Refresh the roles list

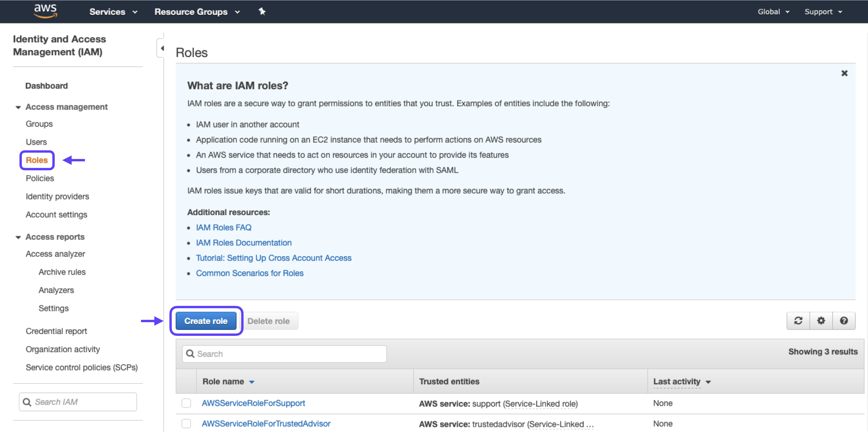tap(798, 321)
